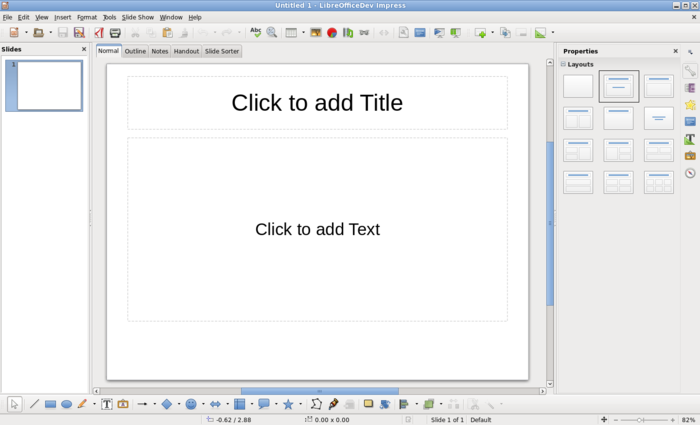Select the Smiley symbol shape

pyautogui.click(x=191, y=404)
